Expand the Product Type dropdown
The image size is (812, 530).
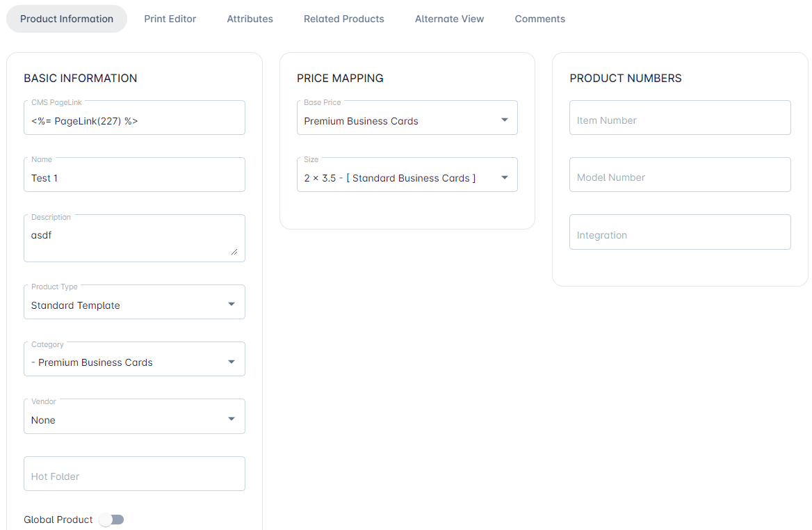[x=134, y=305]
